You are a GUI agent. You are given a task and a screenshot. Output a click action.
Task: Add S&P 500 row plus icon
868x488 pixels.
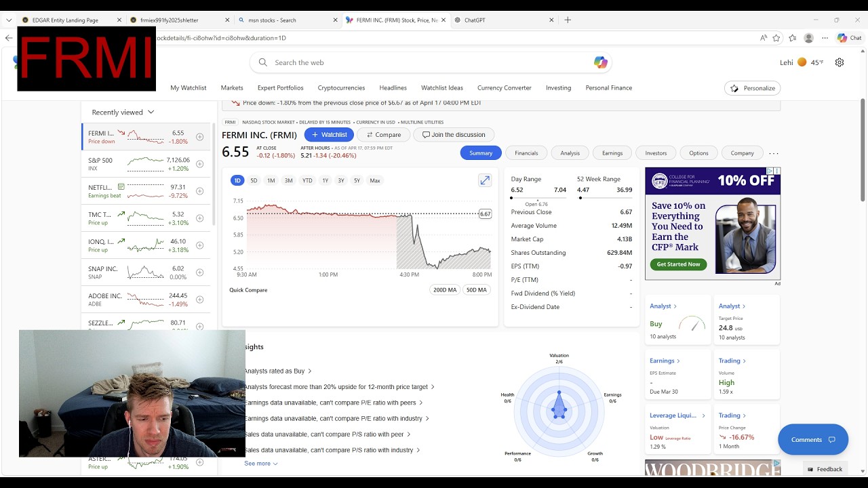coord(199,164)
